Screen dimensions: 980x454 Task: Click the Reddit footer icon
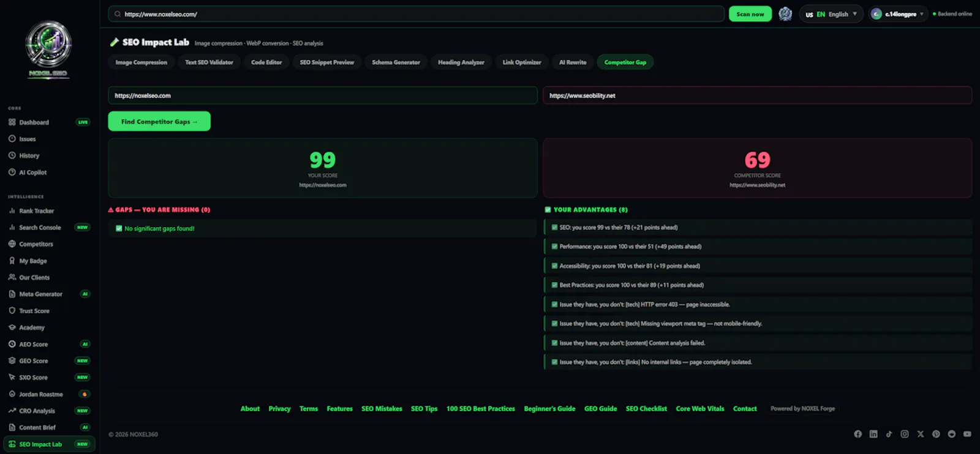point(951,434)
